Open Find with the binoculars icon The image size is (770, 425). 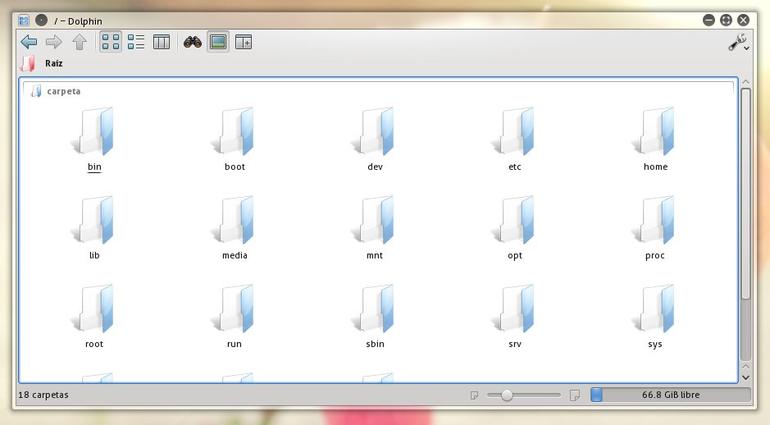tap(192, 42)
